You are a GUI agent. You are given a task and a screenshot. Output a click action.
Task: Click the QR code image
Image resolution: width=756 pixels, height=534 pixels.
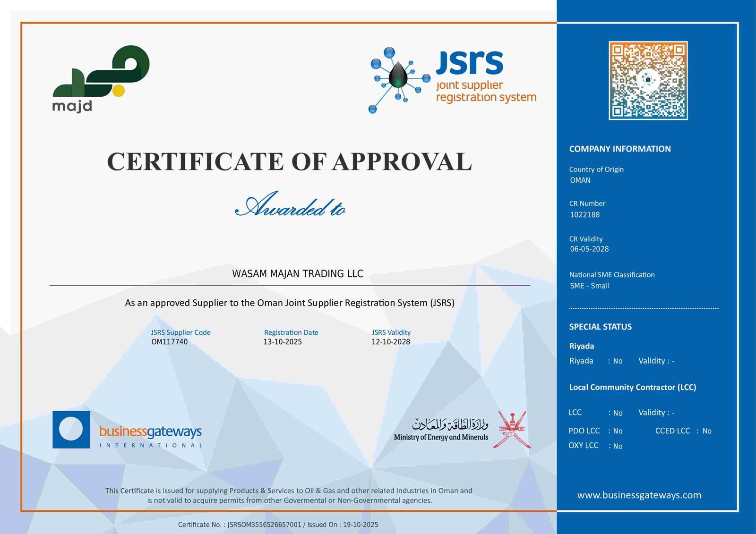coord(648,80)
